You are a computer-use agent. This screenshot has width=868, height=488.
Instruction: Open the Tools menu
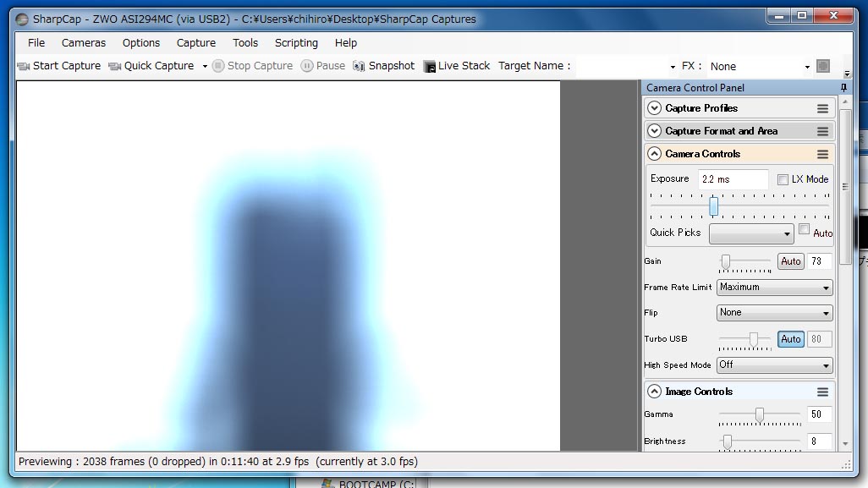tap(245, 42)
